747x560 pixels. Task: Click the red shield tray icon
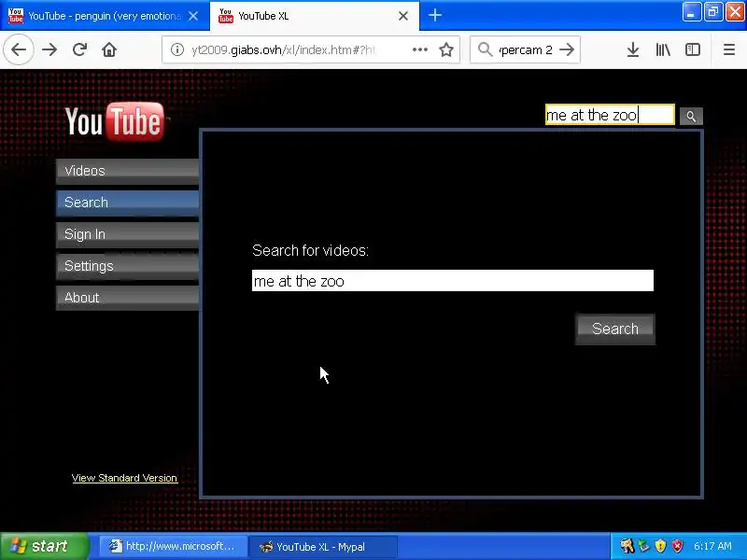(677, 546)
